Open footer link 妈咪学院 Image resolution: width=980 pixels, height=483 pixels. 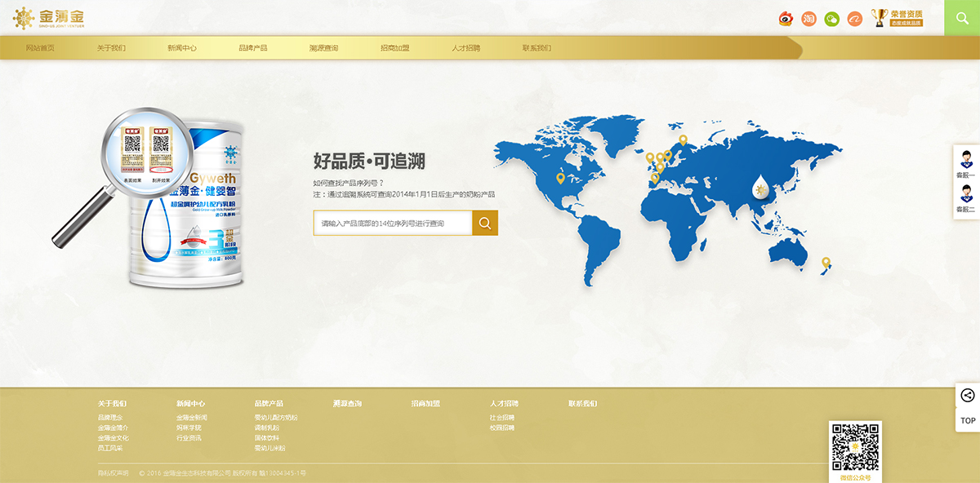pyautogui.click(x=188, y=428)
